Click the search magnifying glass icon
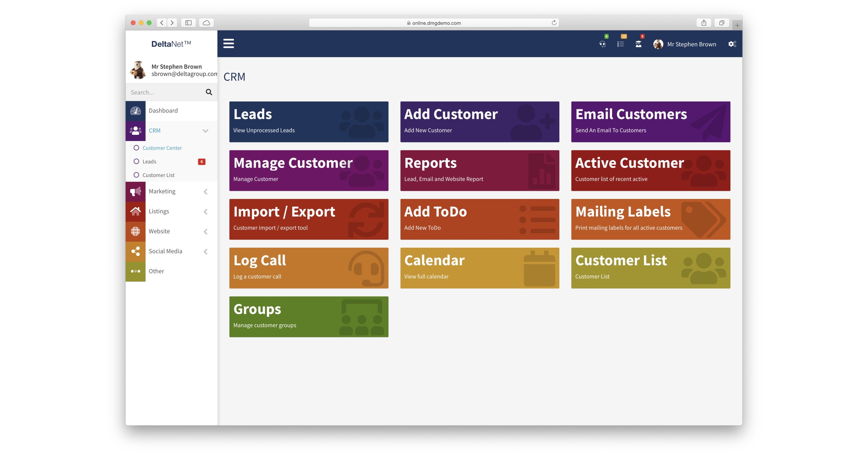The width and height of the screenshot is (868, 455). pyautogui.click(x=209, y=92)
